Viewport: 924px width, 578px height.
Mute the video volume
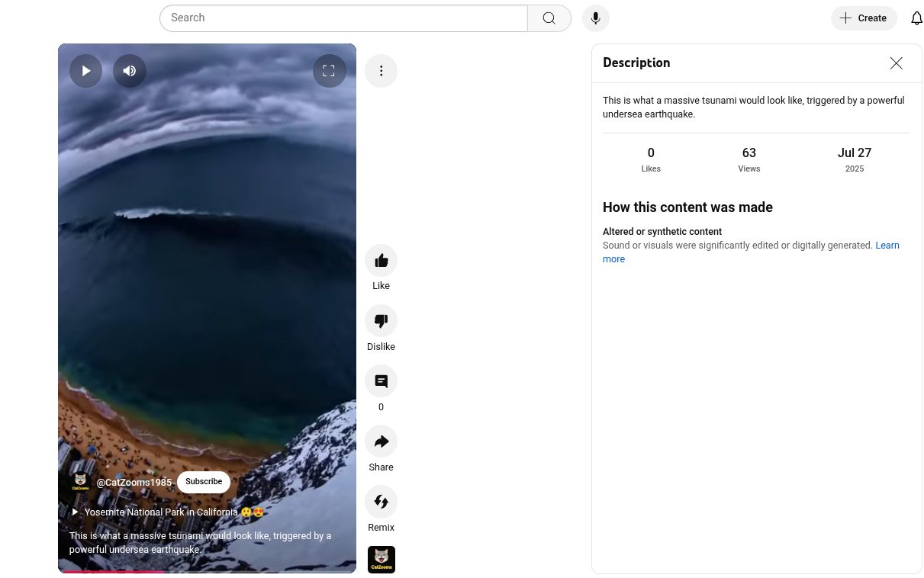pos(130,71)
